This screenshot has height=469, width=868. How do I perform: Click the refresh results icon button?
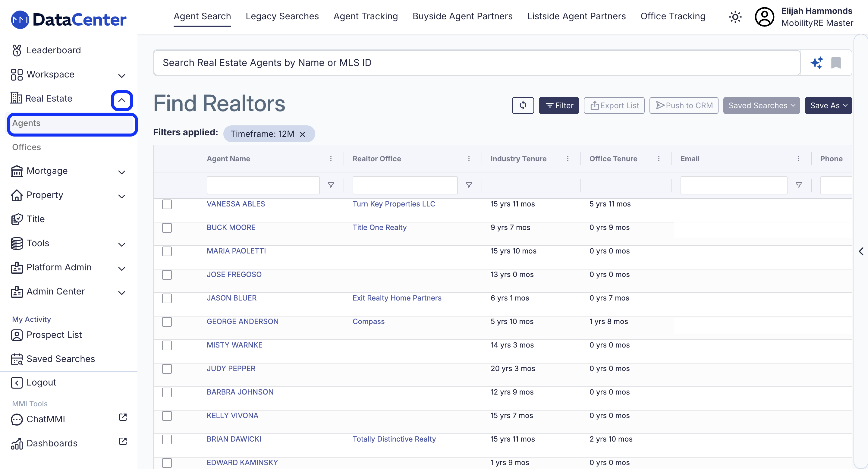point(523,105)
